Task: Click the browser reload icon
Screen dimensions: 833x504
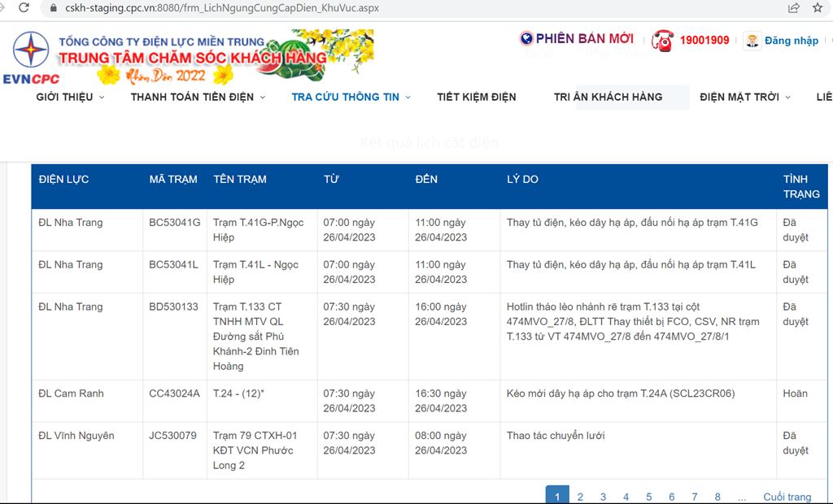Action: 24,8
